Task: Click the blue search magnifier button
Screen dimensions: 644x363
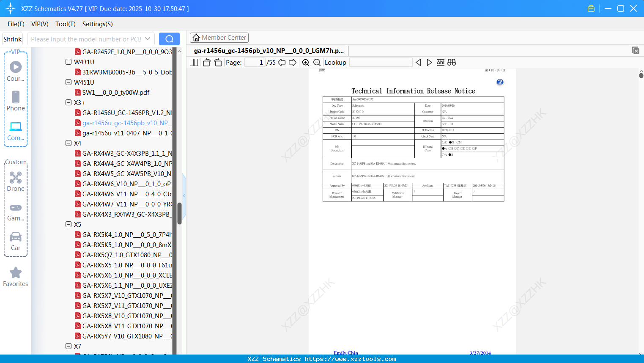Action: 169,39
